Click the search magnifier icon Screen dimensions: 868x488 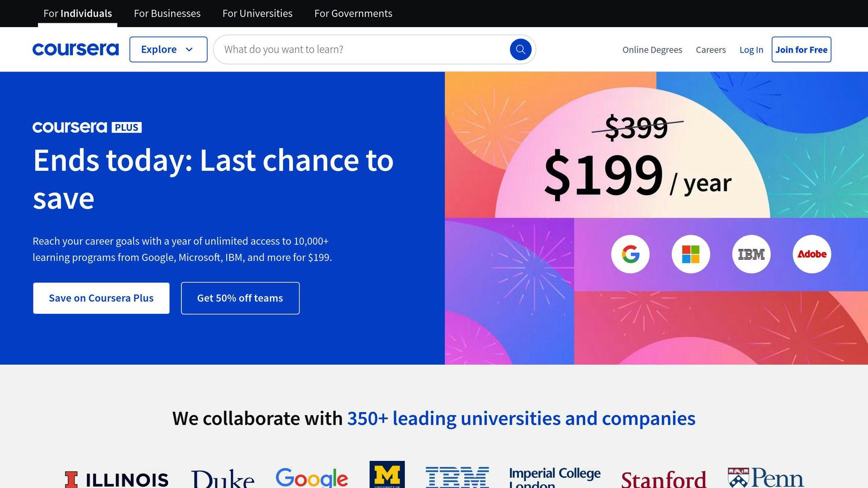pos(520,49)
